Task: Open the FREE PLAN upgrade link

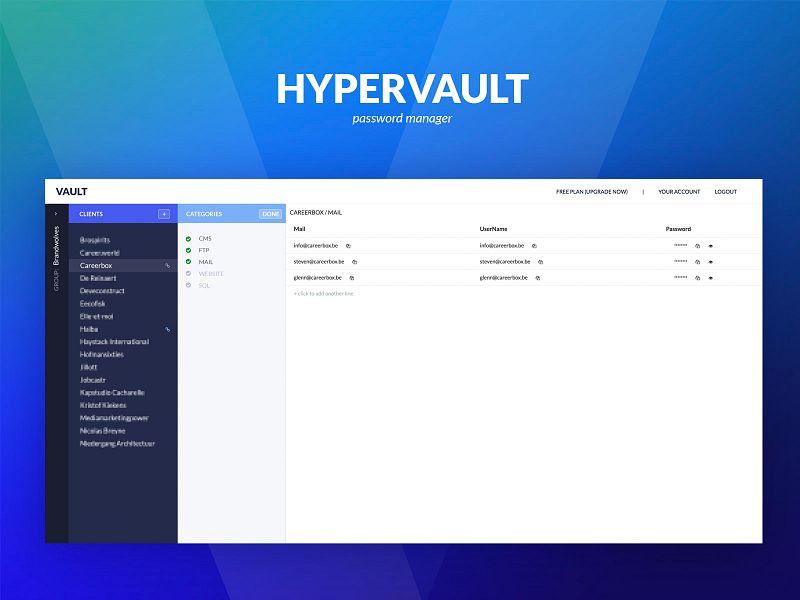Action: (x=592, y=191)
